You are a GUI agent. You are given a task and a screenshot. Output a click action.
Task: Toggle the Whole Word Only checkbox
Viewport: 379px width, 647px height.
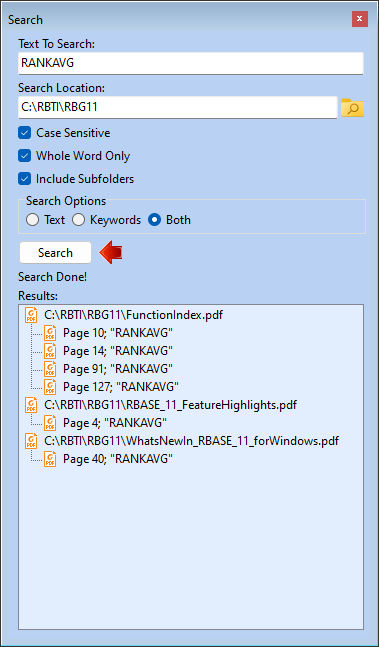[x=25, y=156]
